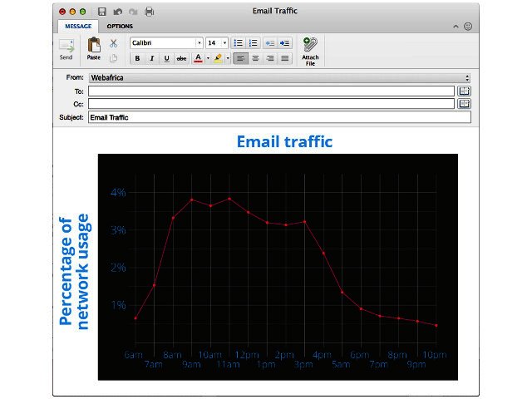
Task: Click the Save disk icon in title bar
Action: click(x=102, y=12)
